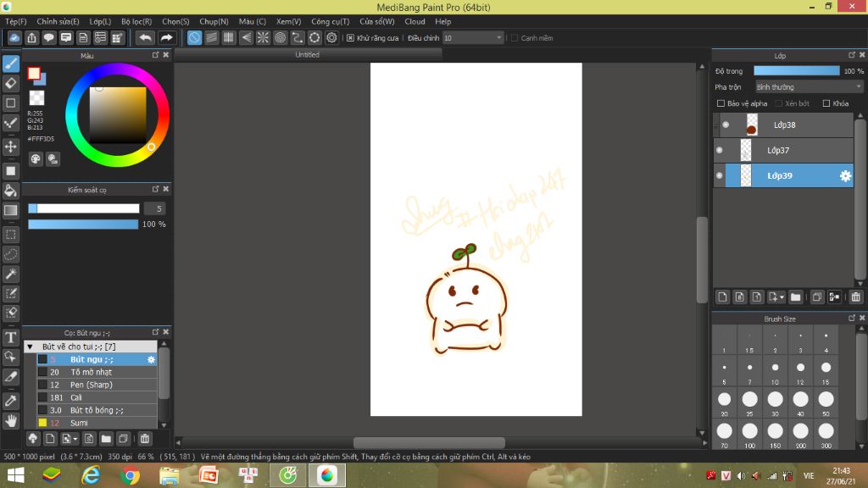
Task: Open the add brush dropdown in brush panel
Action: [x=70, y=439]
